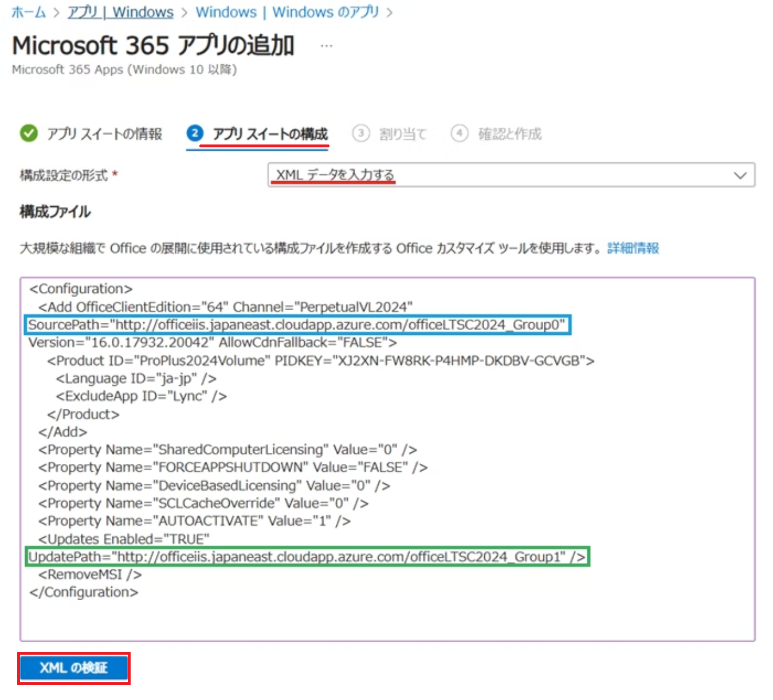This screenshot has height=700, width=773.
Task: Click the closing </Configuration> tag line
Action: click(84, 592)
